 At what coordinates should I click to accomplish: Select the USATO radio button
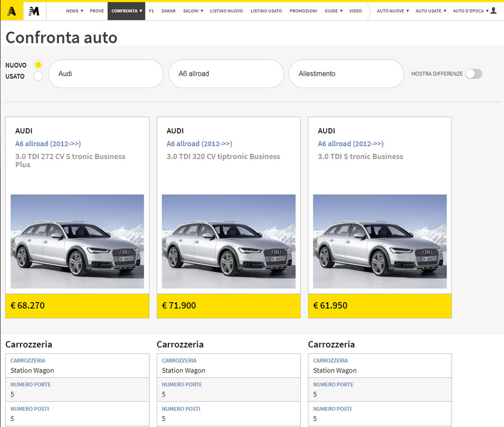[x=38, y=76]
